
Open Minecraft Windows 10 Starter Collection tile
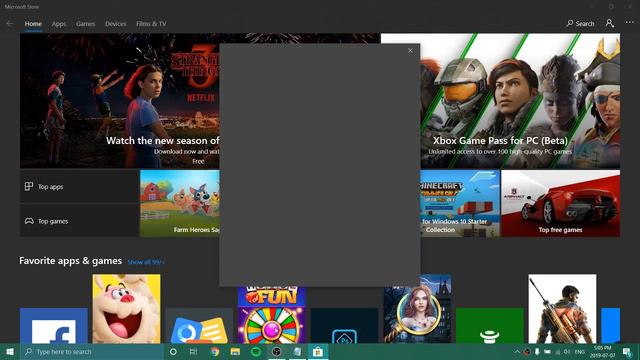pyautogui.click(x=460, y=203)
